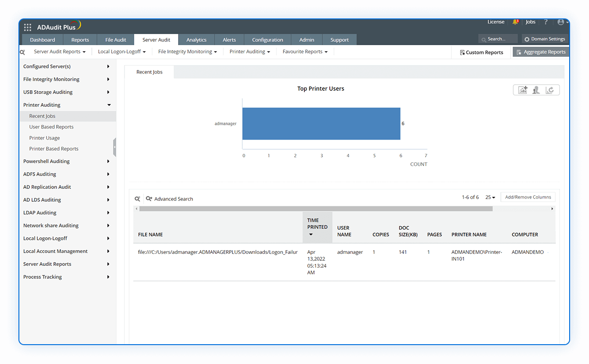Click the Aggregate Reports icon

(519, 53)
